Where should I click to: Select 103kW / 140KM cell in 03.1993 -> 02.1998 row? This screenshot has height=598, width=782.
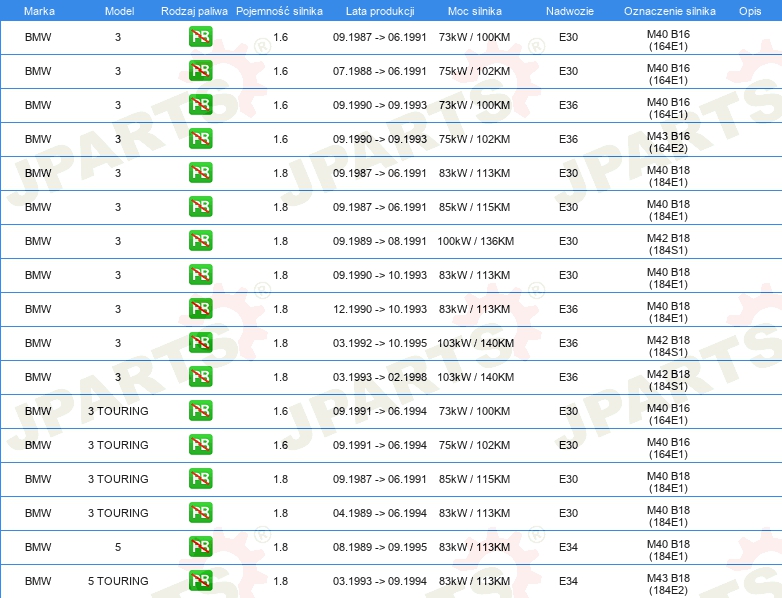click(475, 377)
